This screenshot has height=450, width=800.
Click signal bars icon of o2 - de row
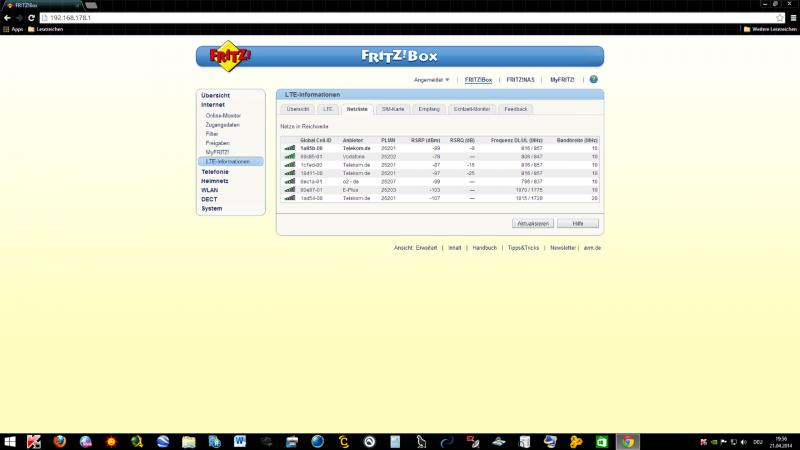click(x=290, y=181)
